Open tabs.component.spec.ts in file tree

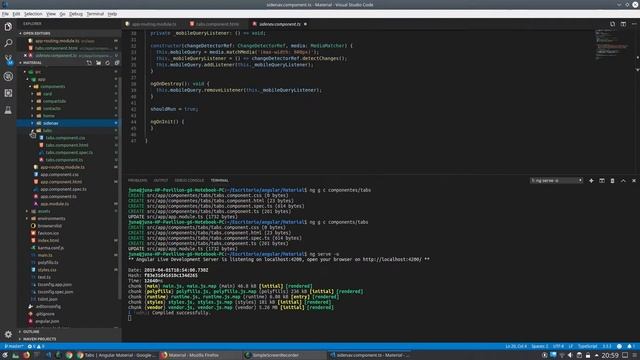click(69, 153)
